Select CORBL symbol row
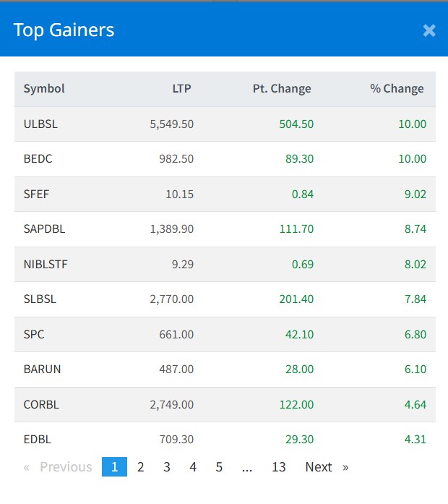This screenshot has width=448, height=504. pos(41,404)
